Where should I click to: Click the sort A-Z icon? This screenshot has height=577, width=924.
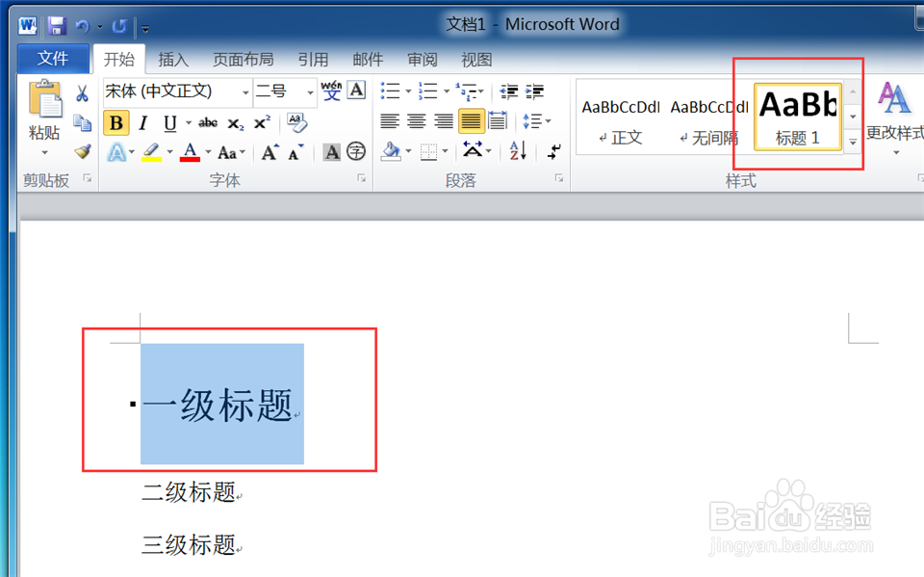click(518, 151)
